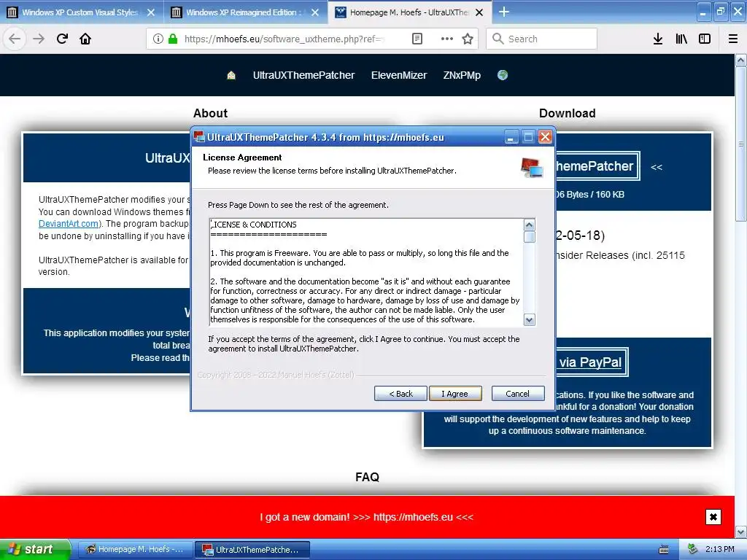Toggle reader view in address bar
The height and width of the screenshot is (560, 747).
point(417,39)
